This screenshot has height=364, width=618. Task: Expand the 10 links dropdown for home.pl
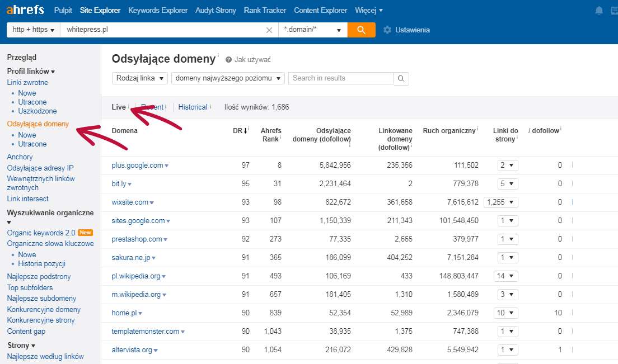[506, 313]
